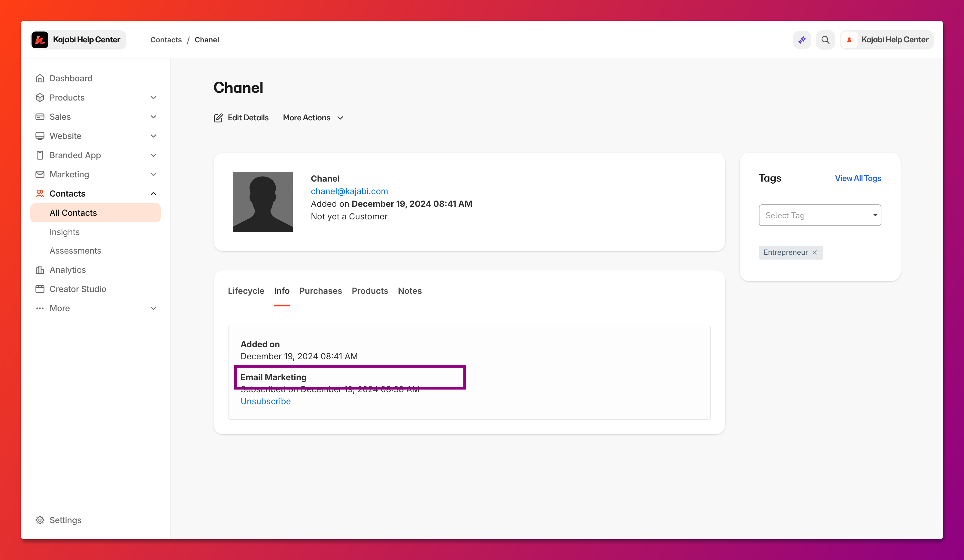Click Dashboard label in sidebar
The image size is (964, 560).
point(71,78)
